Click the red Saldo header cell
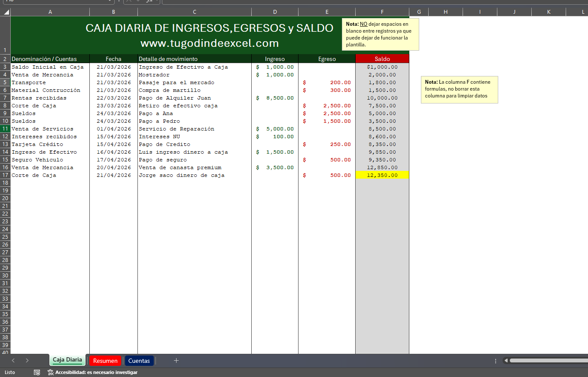 pos(382,59)
